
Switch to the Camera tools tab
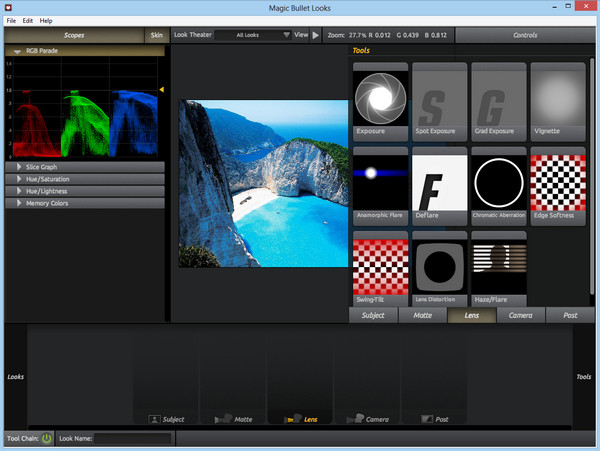(520, 315)
